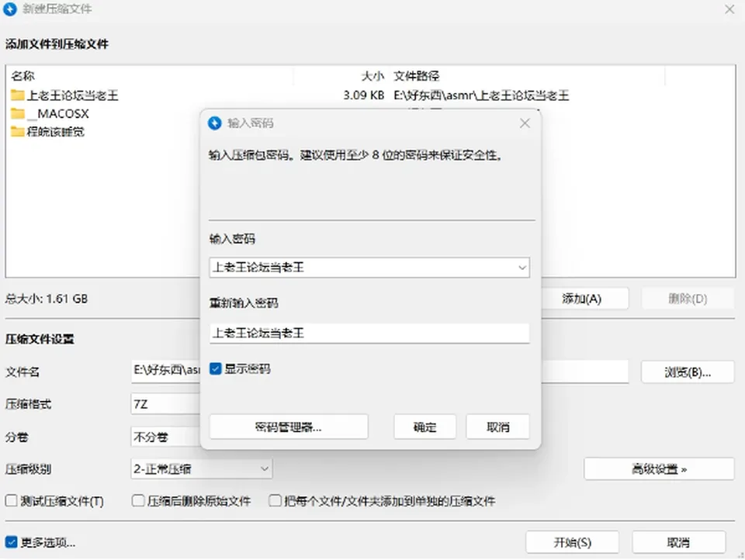The width and height of the screenshot is (745, 560).
Task: Select the 上老王论坛当老王 folder icon
Action: click(18, 95)
